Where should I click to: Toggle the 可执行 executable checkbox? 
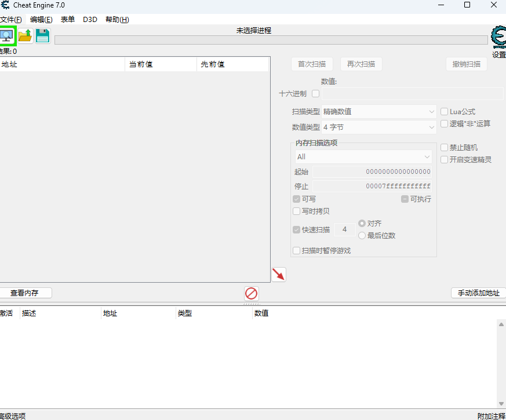(405, 199)
